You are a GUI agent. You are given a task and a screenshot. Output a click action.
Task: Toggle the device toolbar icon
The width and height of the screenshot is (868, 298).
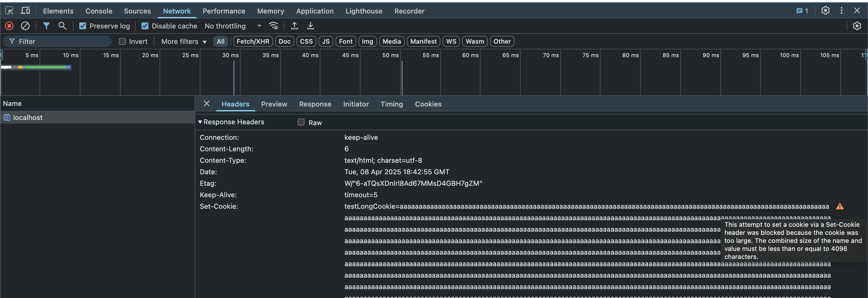pos(25,11)
